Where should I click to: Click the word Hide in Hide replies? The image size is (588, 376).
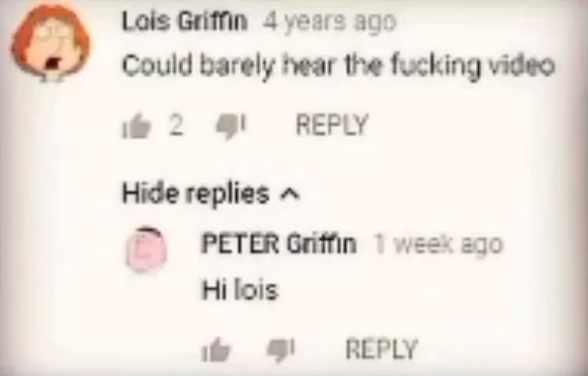coord(149,193)
